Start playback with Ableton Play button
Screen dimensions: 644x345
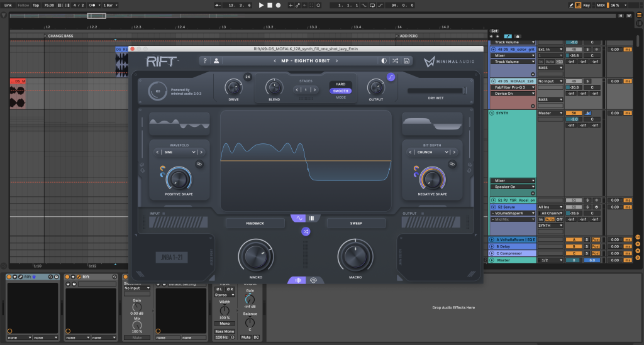pyautogui.click(x=261, y=5)
